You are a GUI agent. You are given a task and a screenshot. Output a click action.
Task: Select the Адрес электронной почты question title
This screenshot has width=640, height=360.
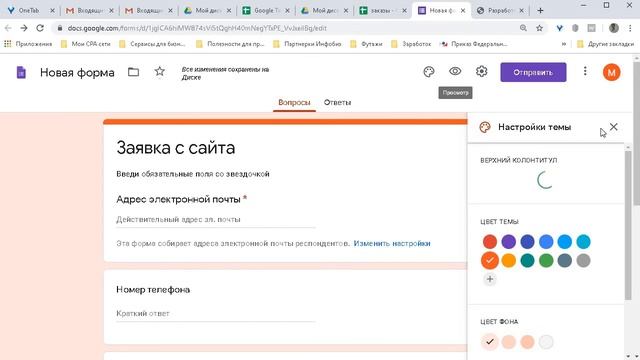178,199
